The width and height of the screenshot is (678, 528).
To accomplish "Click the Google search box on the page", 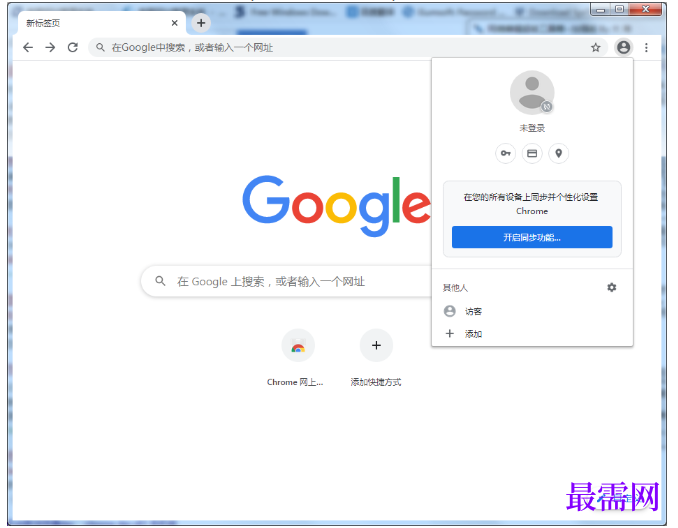I will [288, 282].
